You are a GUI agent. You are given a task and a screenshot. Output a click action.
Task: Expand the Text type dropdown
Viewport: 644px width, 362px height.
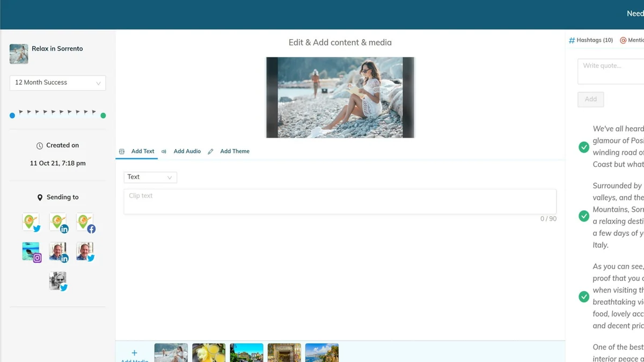(150, 177)
